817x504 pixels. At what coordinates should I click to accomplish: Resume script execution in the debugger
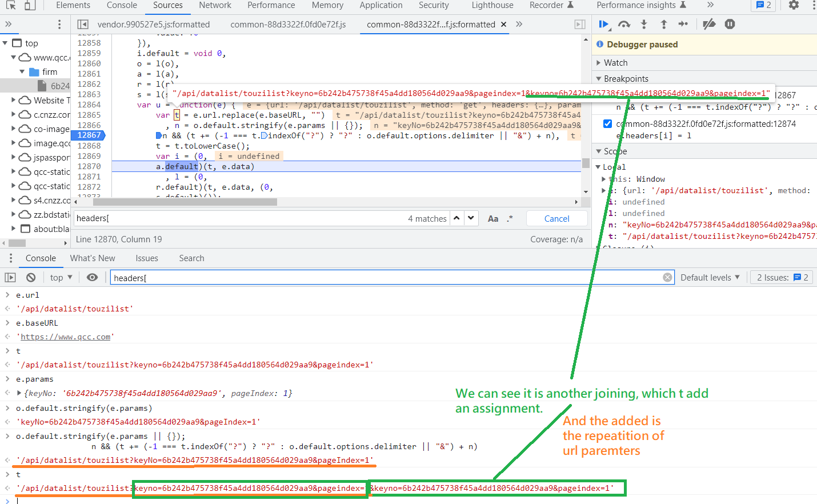coord(604,24)
